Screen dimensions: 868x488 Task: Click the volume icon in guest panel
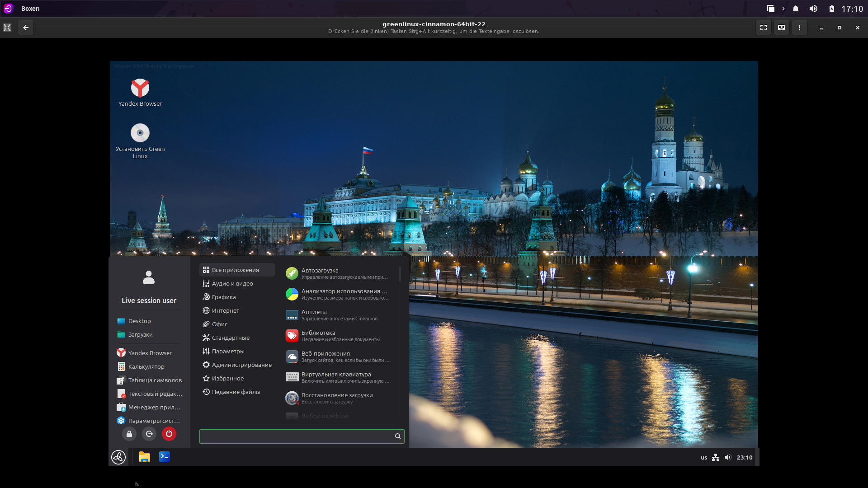728,457
